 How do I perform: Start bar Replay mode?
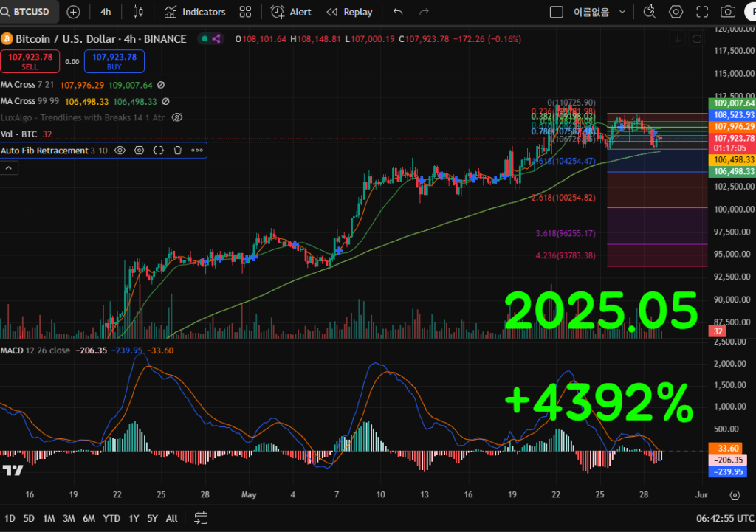(349, 12)
